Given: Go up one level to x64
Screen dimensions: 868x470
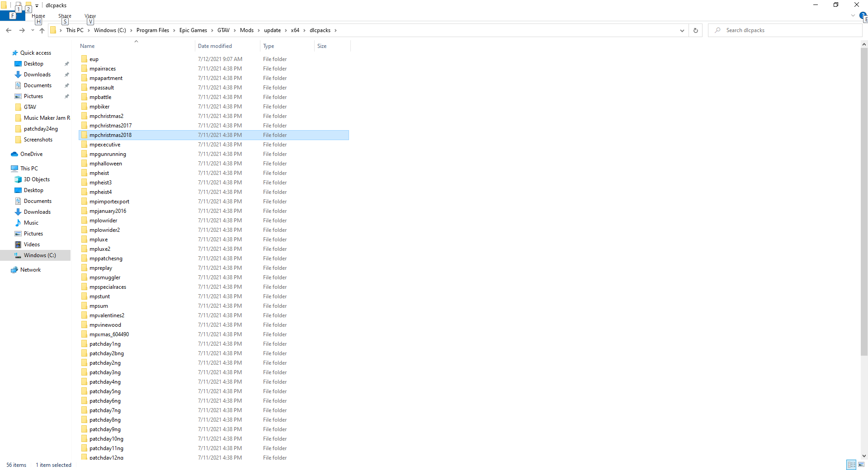Looking at the screenshot, I should (42, 30).
